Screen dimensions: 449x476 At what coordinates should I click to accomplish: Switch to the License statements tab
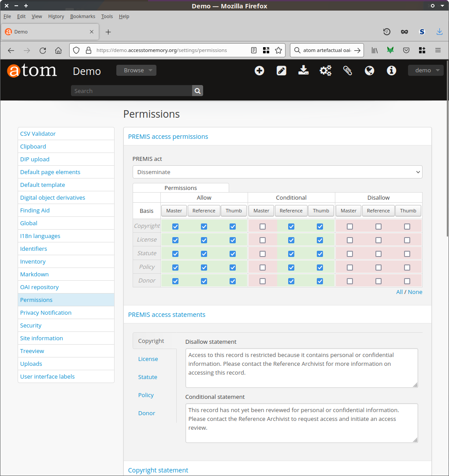(148, 359)
